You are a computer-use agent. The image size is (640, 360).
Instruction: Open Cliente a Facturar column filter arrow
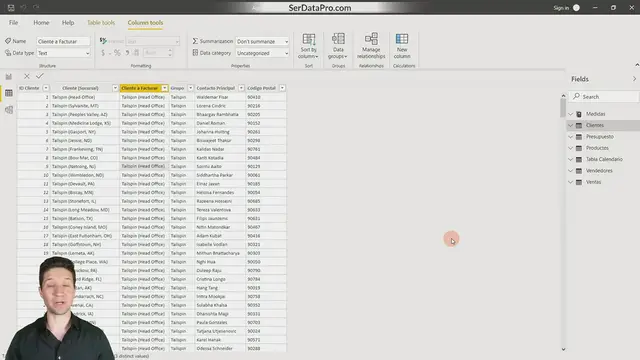pyautogui.click(x=164, y=88)
